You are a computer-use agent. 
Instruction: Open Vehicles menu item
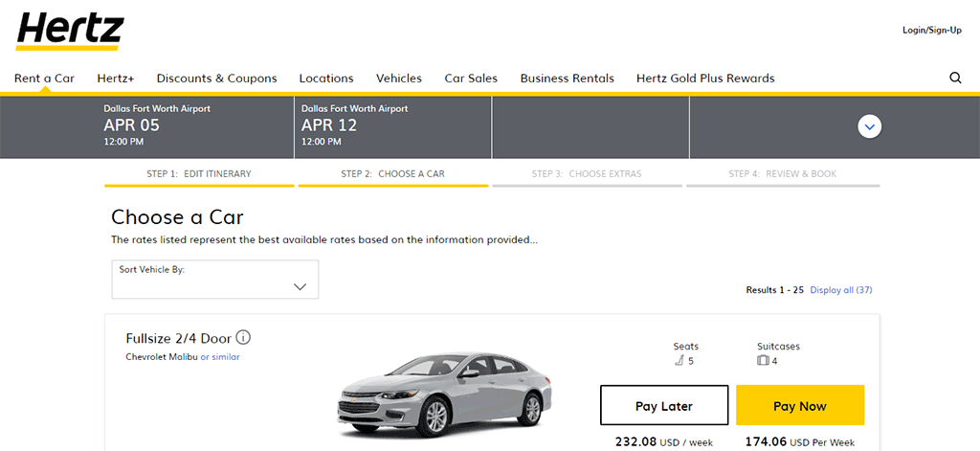(399, 79)
